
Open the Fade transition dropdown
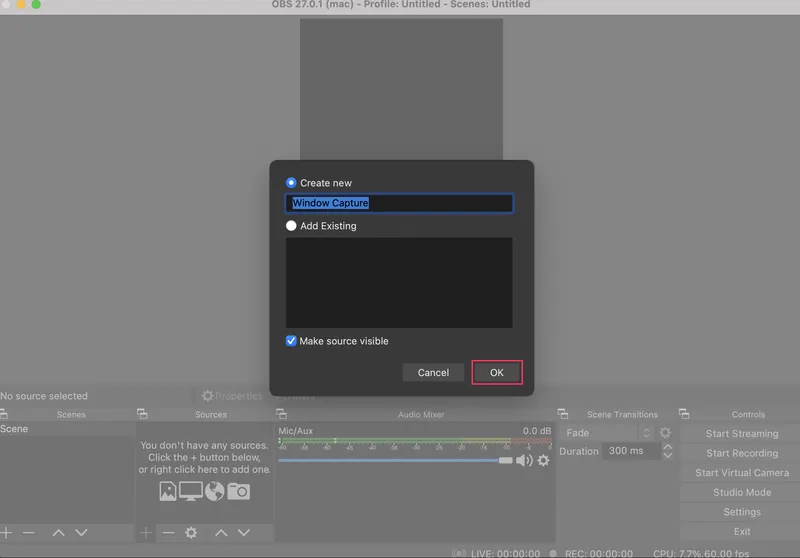coord(607,433)
